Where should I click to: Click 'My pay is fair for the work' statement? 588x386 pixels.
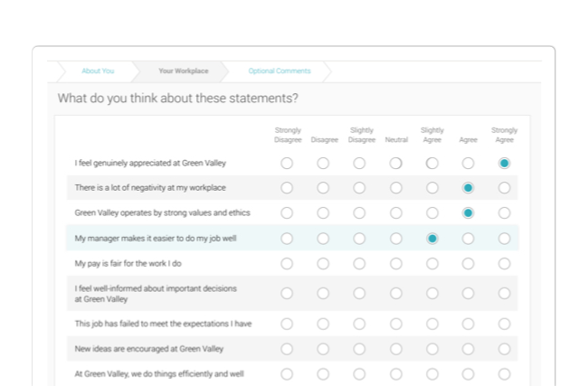[x=128, y=263]
